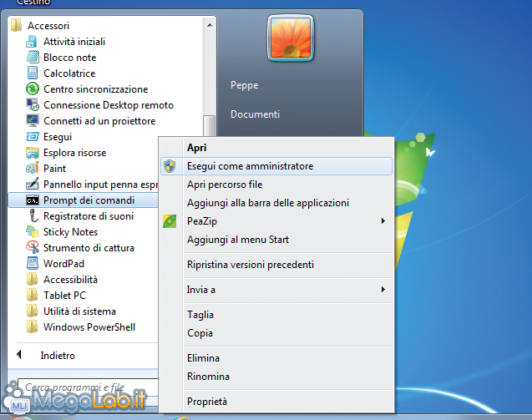Click the Cerca programmi e file search box

tap(89, 387)
